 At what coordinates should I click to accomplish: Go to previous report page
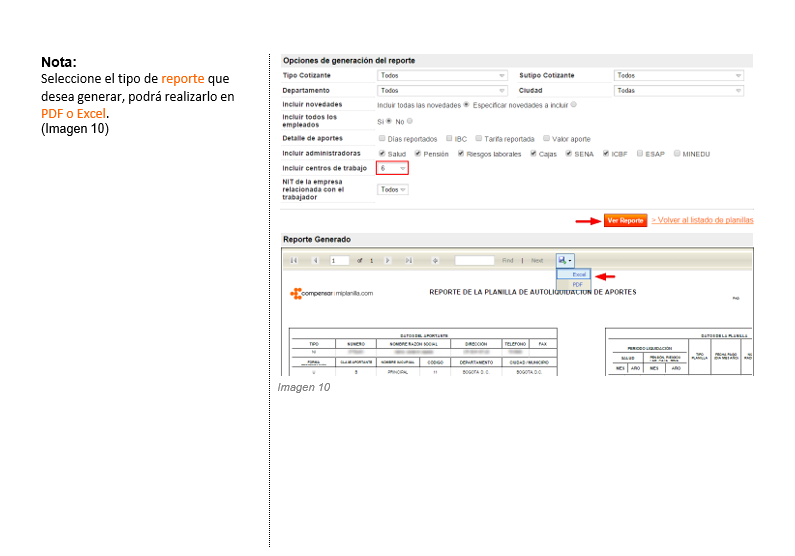315,261
